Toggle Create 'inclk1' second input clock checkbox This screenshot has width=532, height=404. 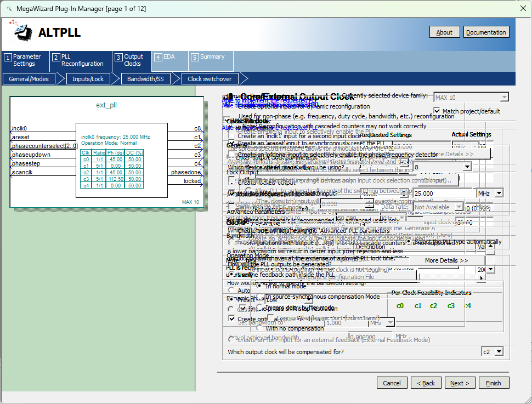pos(231,136)
